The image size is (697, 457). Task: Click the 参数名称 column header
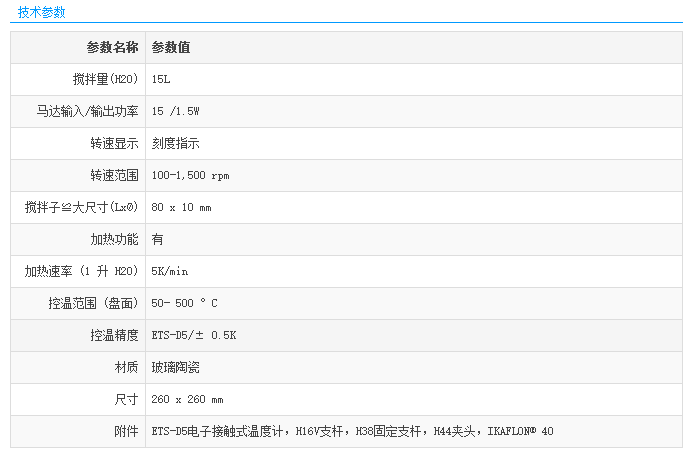[x=112, y=48]
